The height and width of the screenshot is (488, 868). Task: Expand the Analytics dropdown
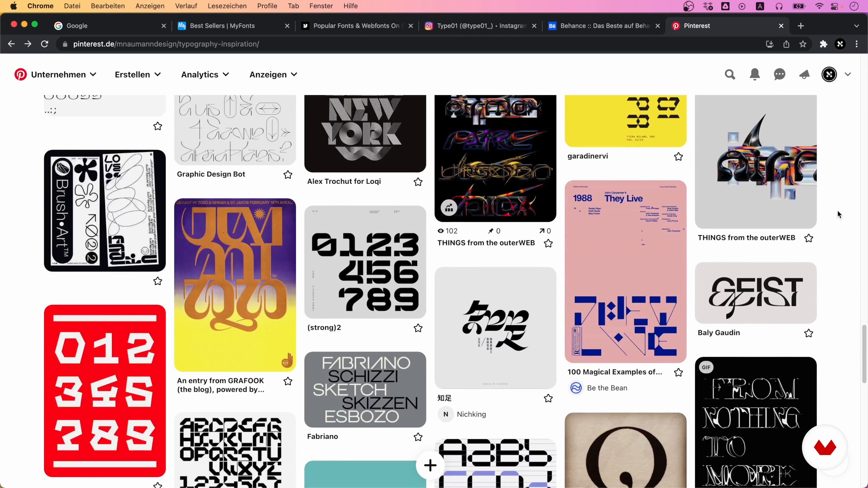205,74
